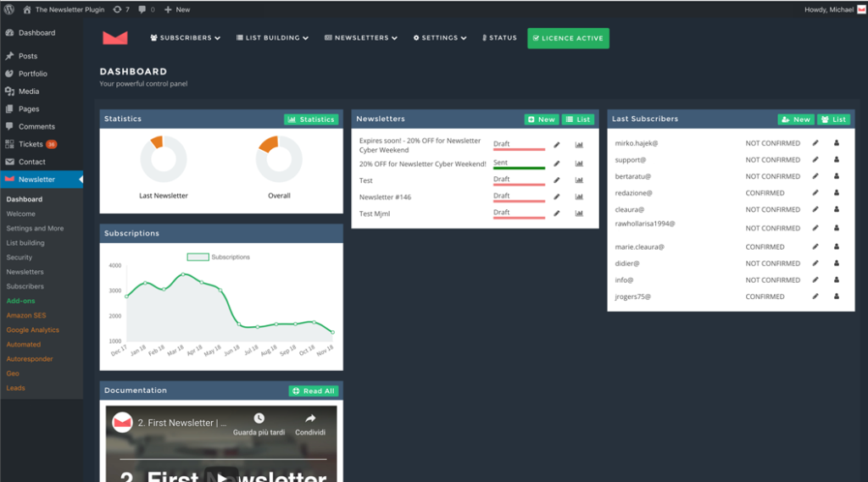Open the Leads add-on link

[15, 388]
